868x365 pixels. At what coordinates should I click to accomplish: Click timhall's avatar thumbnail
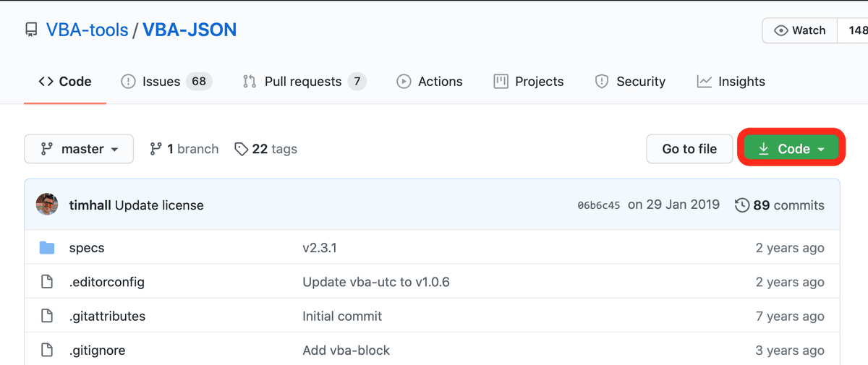click(x=47, y=205)
